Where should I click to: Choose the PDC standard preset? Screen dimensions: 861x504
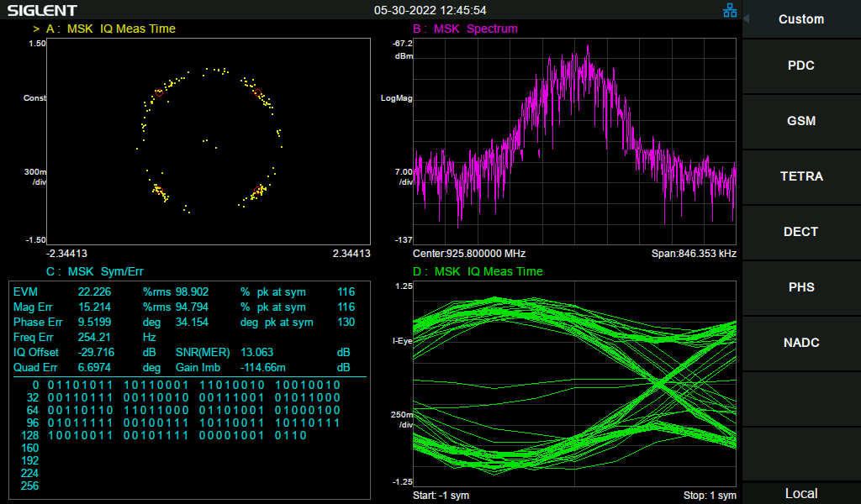tap(801, 66)
